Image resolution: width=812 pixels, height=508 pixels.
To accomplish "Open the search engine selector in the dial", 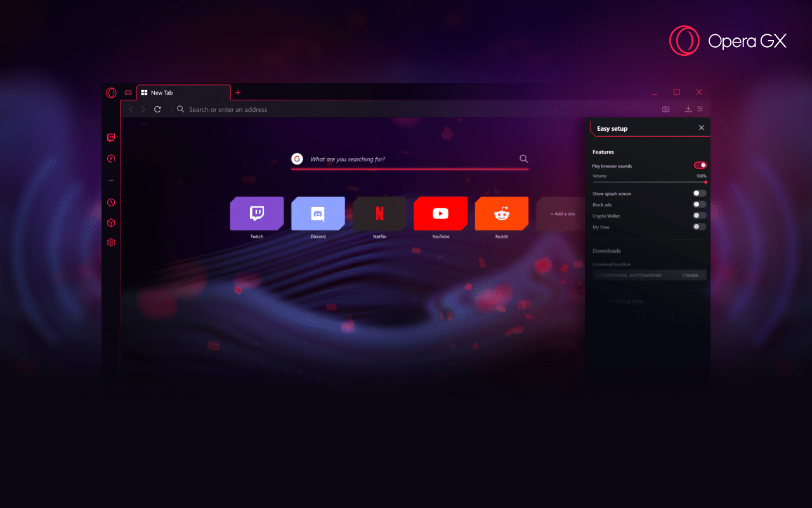I will [297, 159].
